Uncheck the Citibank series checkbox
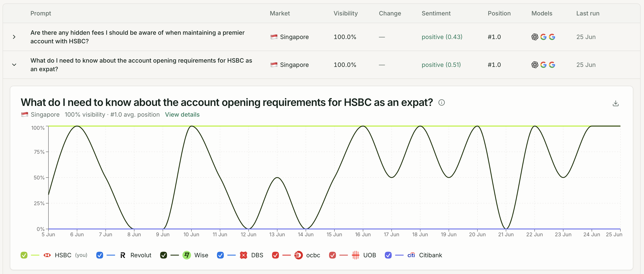The width and height of the screenshot is (644, 274). 388,255
